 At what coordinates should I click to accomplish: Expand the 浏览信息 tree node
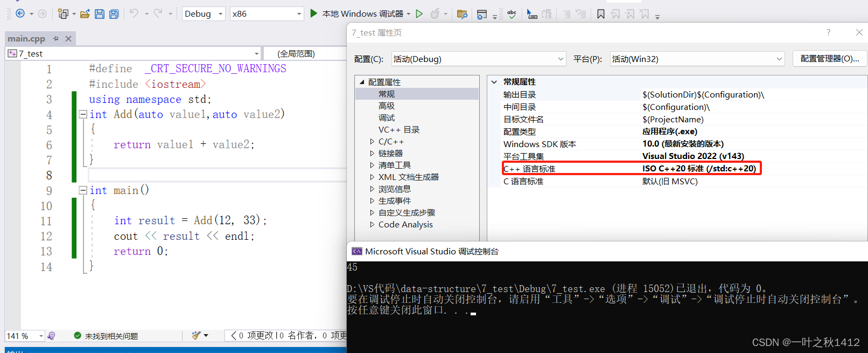(372, 189)
